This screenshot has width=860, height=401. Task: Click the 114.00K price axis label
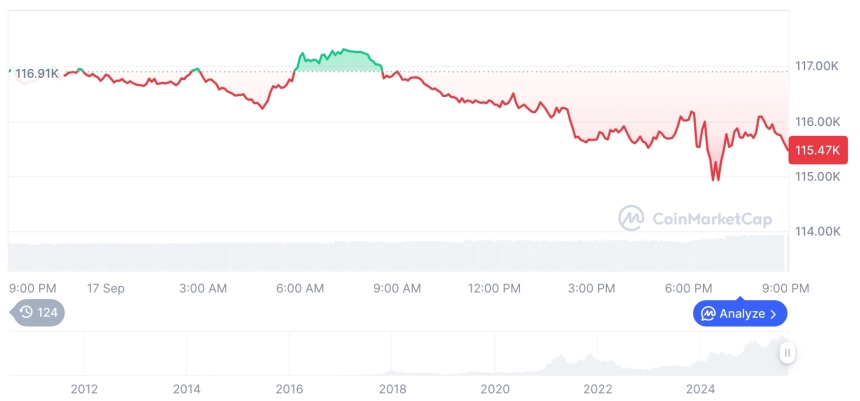817,231
